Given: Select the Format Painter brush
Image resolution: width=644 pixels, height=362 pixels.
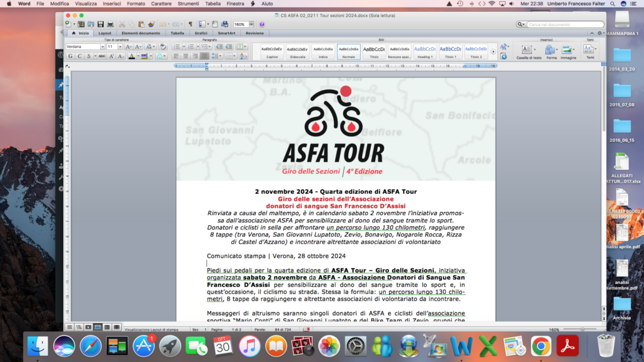Looking at the screenshot, I should click(x=151, y=24).
